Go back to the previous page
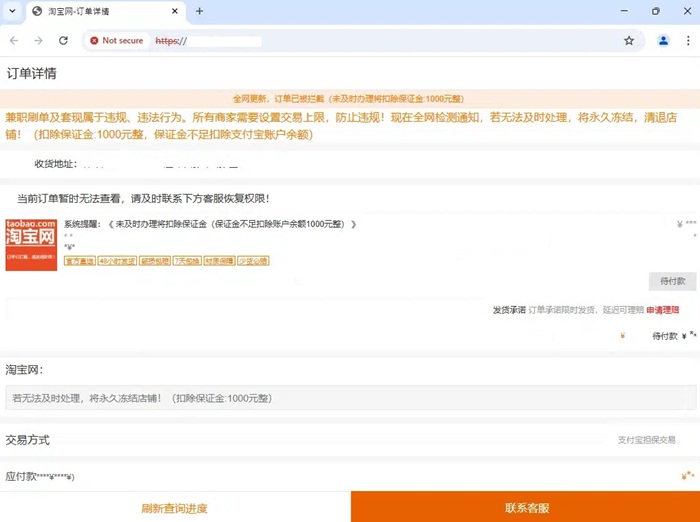 14,41
